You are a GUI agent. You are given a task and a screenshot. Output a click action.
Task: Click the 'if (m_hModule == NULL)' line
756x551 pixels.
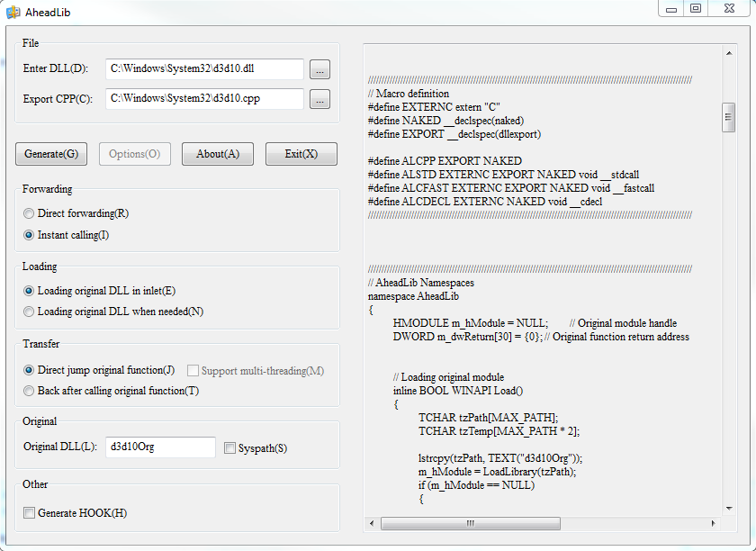[476, 485]
